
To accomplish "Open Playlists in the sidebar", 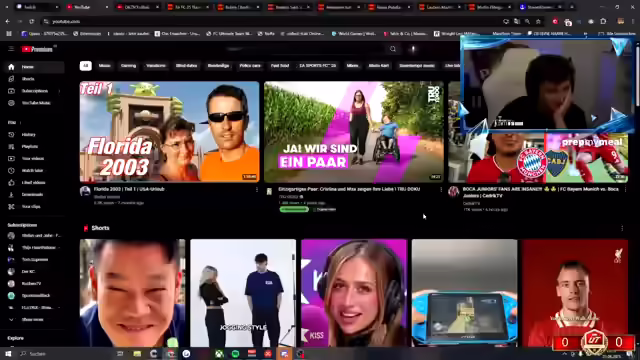I will [x=33, y=147].
